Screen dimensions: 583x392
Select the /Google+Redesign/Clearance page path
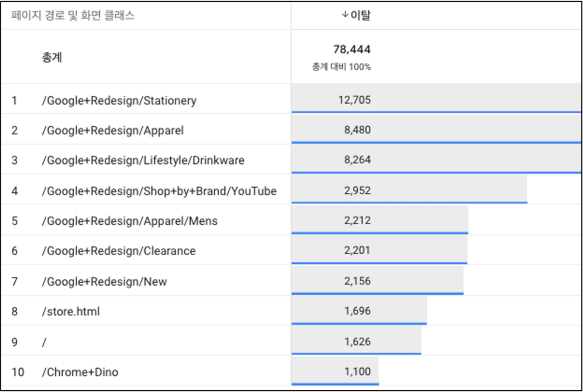pos(118,251)
